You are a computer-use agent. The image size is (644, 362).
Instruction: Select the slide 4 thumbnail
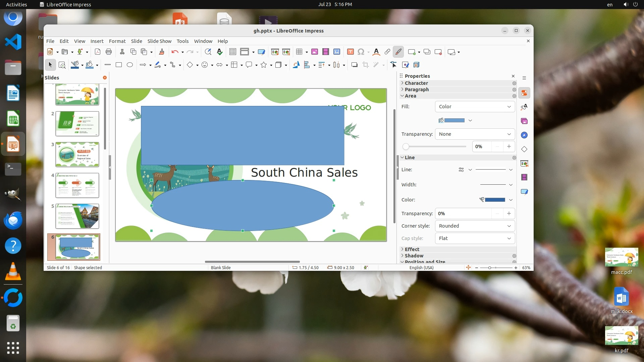click(77, 185)
